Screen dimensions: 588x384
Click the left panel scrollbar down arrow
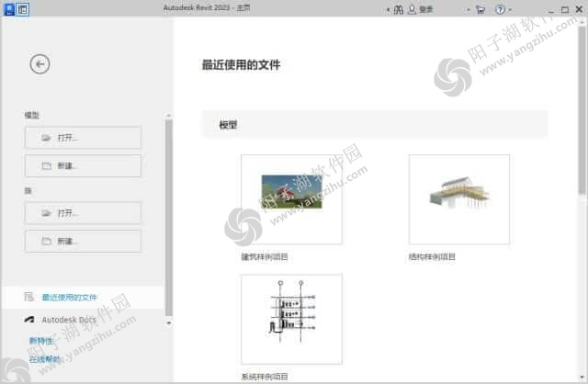(x=169, y=322)
